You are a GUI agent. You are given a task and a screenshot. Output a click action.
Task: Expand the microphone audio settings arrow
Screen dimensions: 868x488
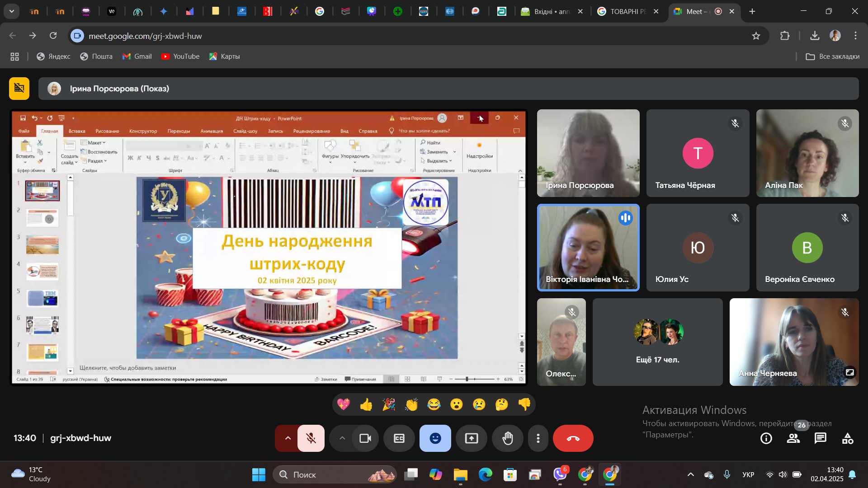pos(288,438)
